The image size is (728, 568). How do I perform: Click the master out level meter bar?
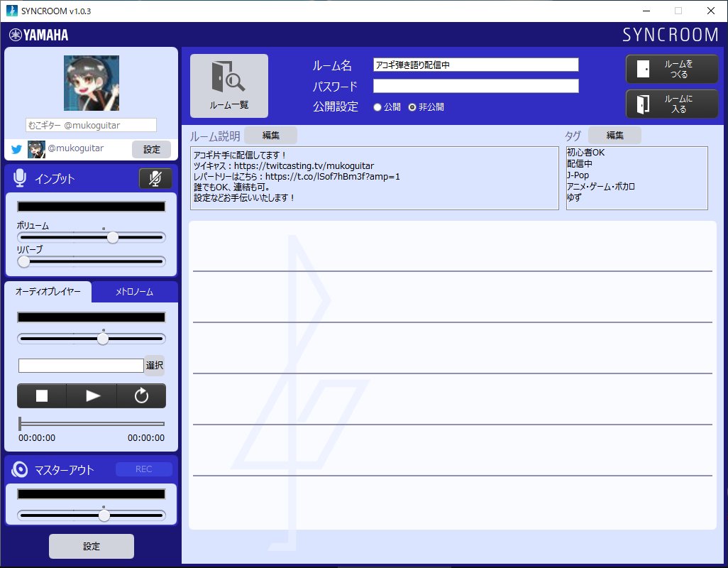pyautogui.click(x=92, y=494)
